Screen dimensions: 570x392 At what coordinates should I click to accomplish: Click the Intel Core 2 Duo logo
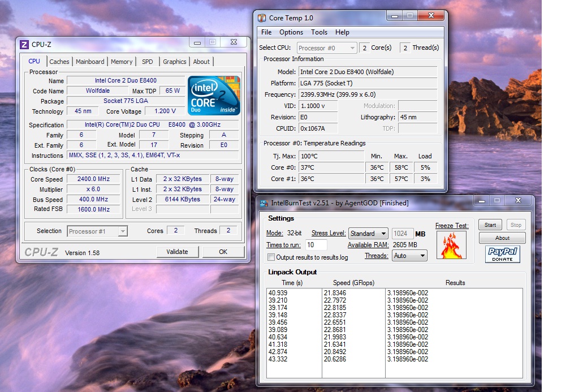point(214,96)
